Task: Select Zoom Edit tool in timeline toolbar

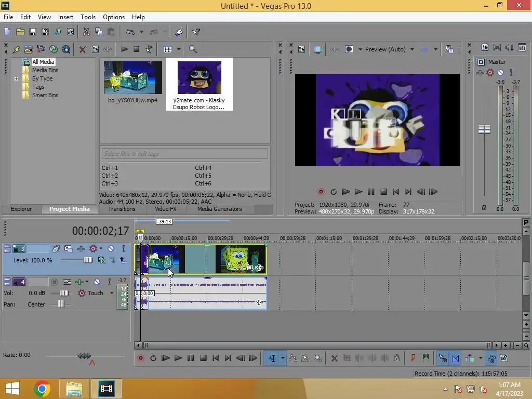Action: pos(317,358)
